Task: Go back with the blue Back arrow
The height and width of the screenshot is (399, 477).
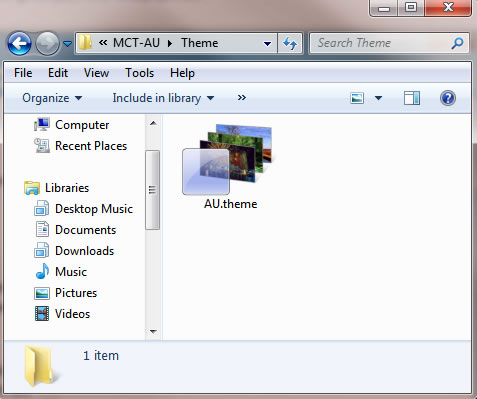Action: (19, 43)
